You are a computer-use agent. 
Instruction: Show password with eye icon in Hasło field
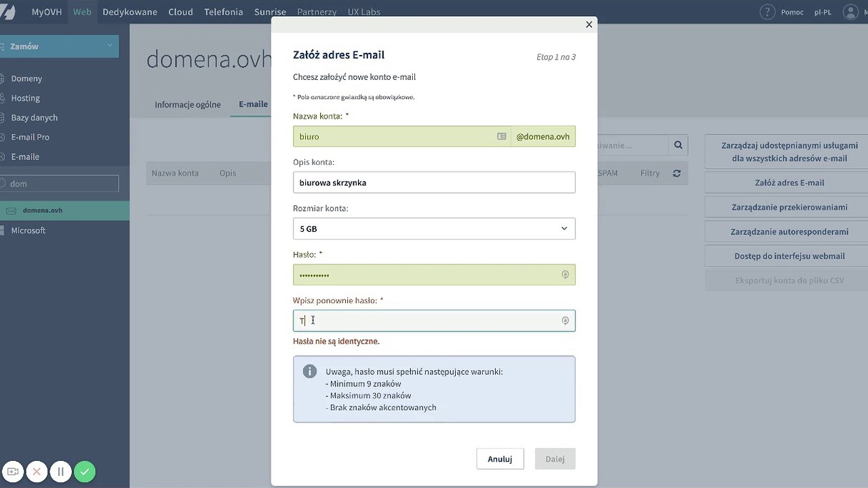click(x=565, y=274)
